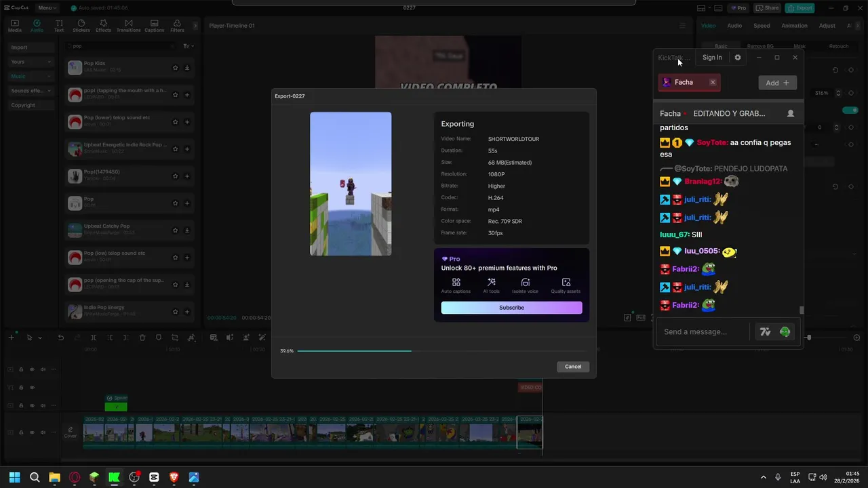Click the KickTalk chat scrollbar
Viewport: 868px width, 488px height.
(x=801, y=310)
